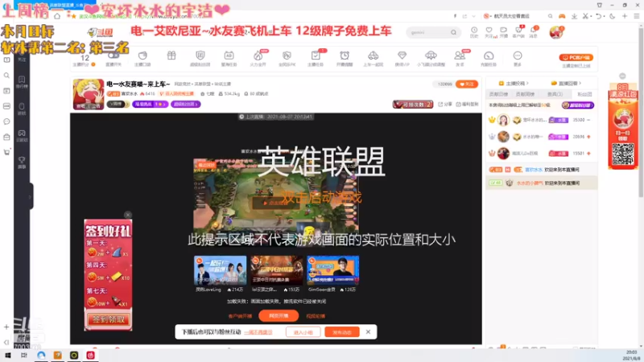The width and height of the screenshot is (644, 362).
Task: Expand the 主播投稿 arrow link
Action: click(x=514, y=84)
